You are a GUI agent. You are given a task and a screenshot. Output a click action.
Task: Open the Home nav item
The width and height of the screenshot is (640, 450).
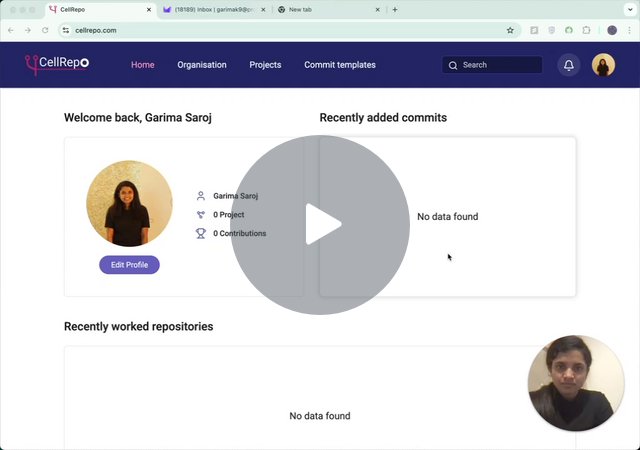[x=142, y=65]
